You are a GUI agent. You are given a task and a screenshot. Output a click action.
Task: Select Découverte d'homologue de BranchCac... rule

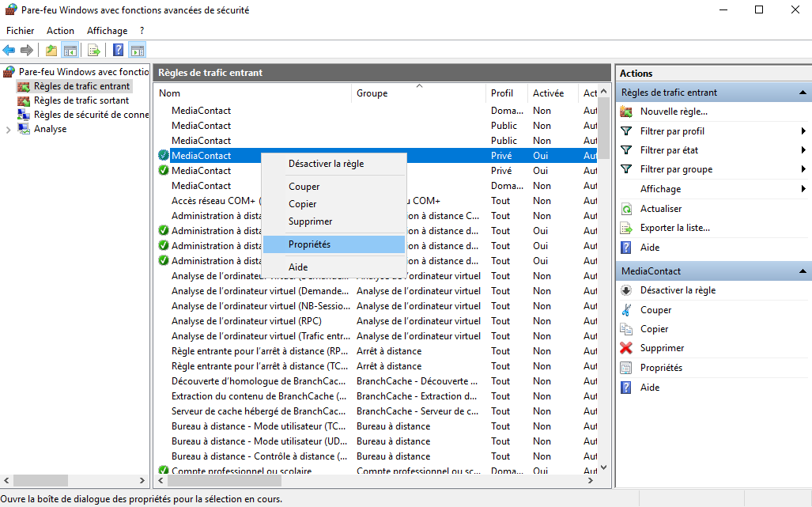click(259, 381)
